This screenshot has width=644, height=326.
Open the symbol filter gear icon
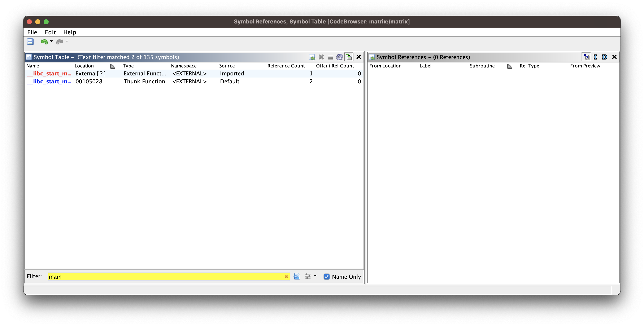click(x=339, y=57)
